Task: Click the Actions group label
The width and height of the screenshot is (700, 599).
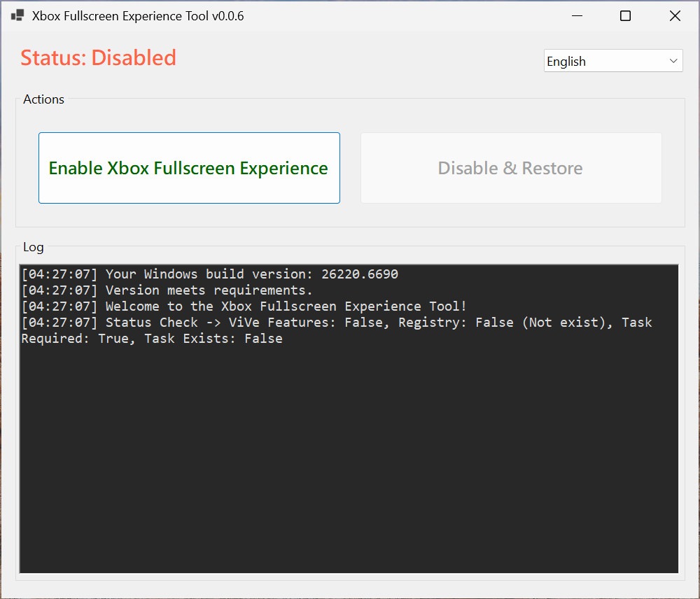Action: coord(43,99)
